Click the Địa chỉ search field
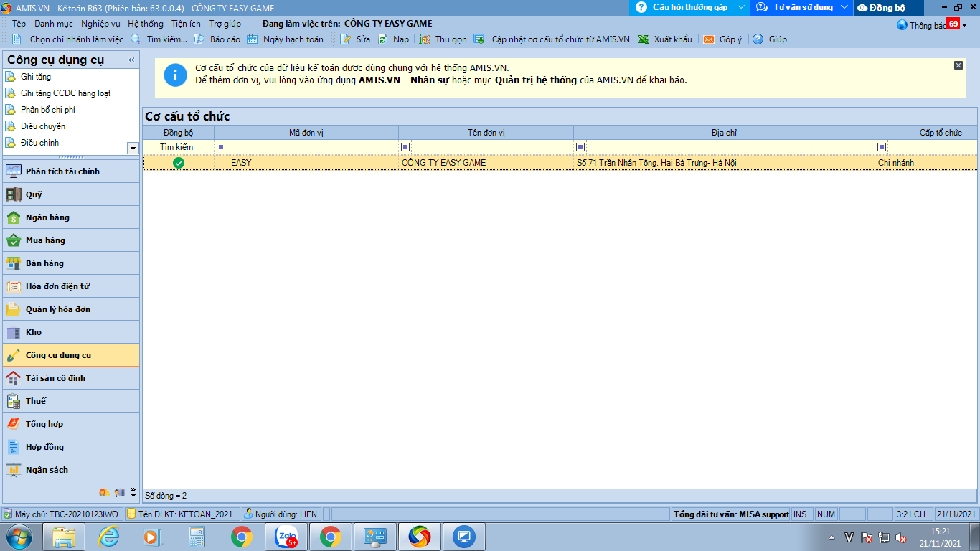 point(730,147)
